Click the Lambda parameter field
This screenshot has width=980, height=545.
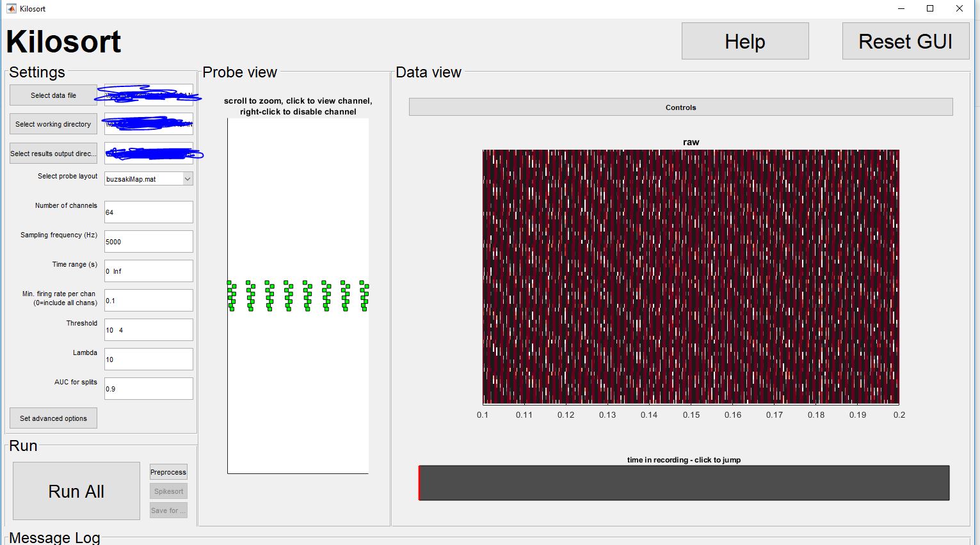coord(148,359)
